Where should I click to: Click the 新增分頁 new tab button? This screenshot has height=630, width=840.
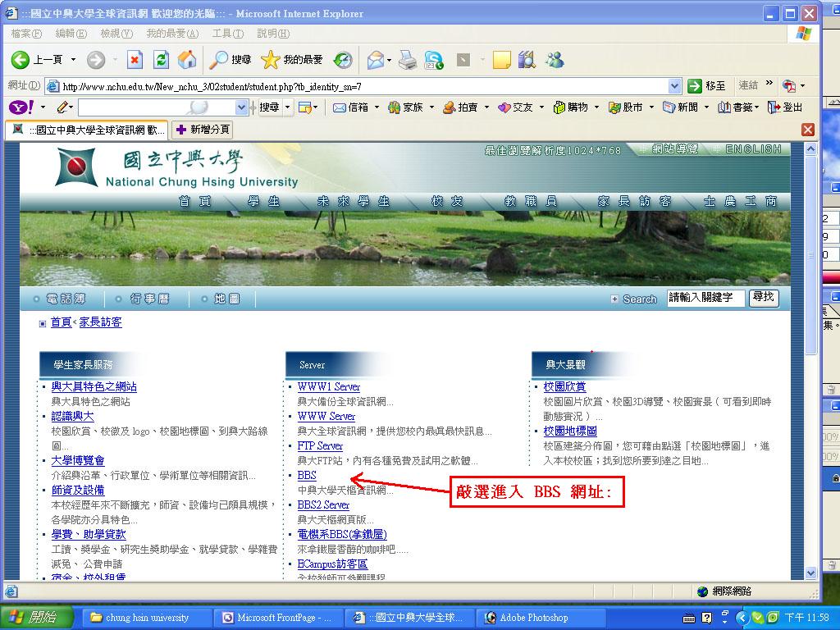click(203, 129)
